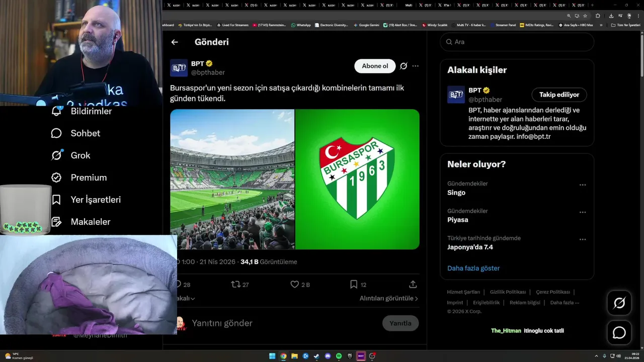Screen dimensions: 644x362
Task: Open the browser extensions puzzle icon
Action: click(598, 16)
